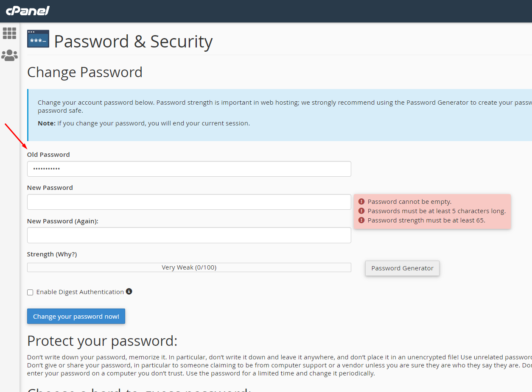Viewport: 532px width, 392px height.
Task: Select the New Password (Again) field
Action: point(189,235)
